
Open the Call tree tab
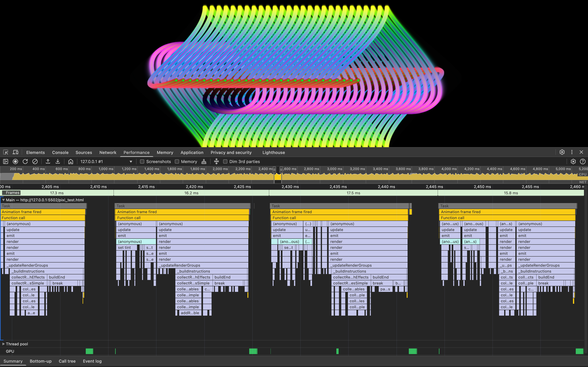click(x=67, y=361)
